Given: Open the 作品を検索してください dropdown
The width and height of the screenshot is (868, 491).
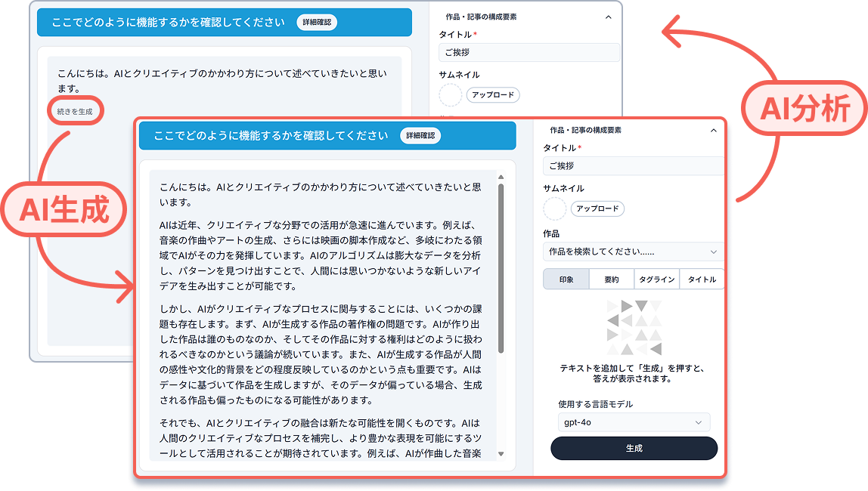Looking at the screenshot, I should (632, 252).
